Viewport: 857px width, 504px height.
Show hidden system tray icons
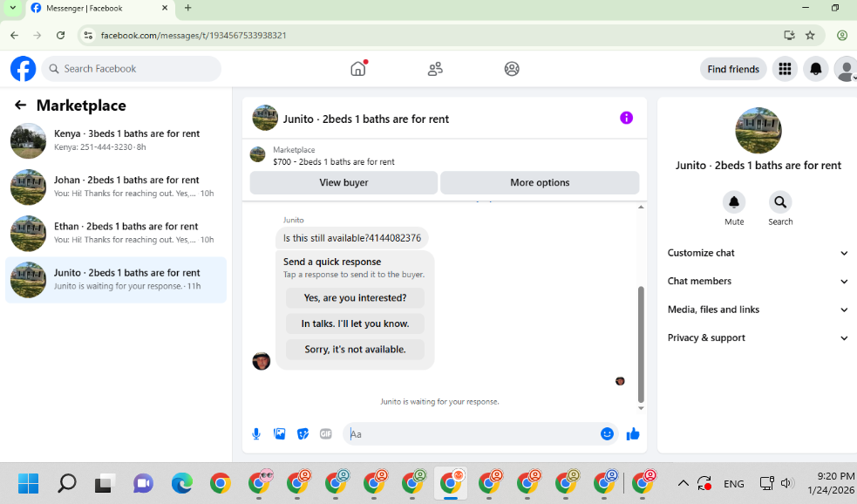coord(684,483)
